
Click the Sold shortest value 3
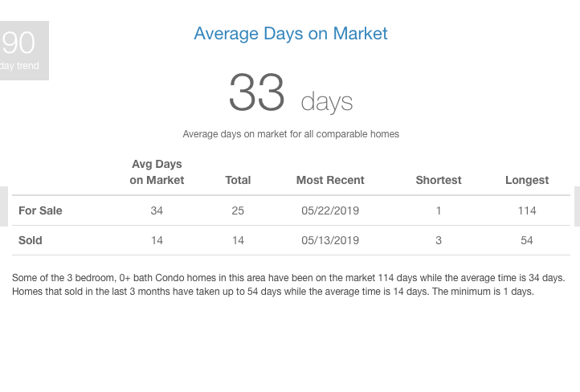click(439, 240)
